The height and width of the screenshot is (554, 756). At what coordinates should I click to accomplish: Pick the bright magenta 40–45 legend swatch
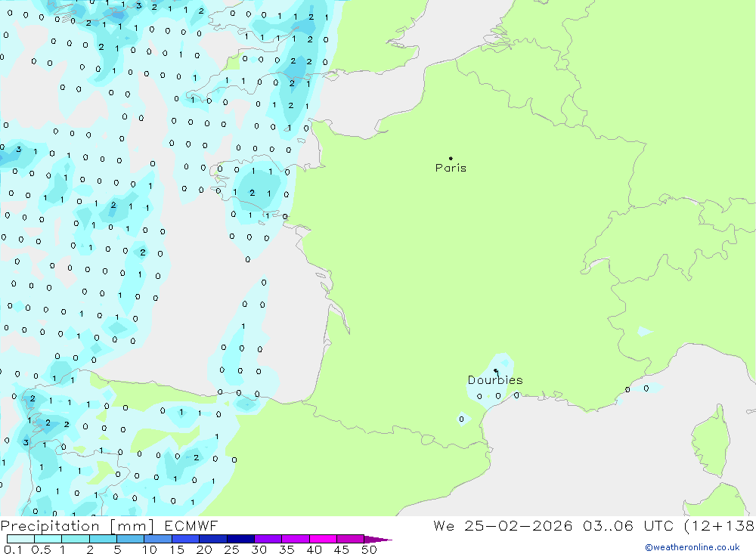point(323,539)
